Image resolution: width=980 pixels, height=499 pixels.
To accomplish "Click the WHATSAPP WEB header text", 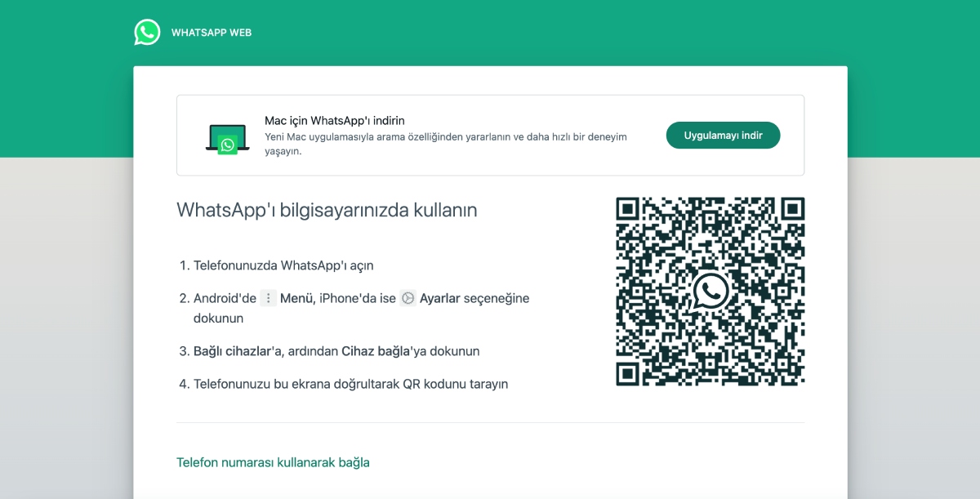I will pyautogui.click(x=212, y=33).
